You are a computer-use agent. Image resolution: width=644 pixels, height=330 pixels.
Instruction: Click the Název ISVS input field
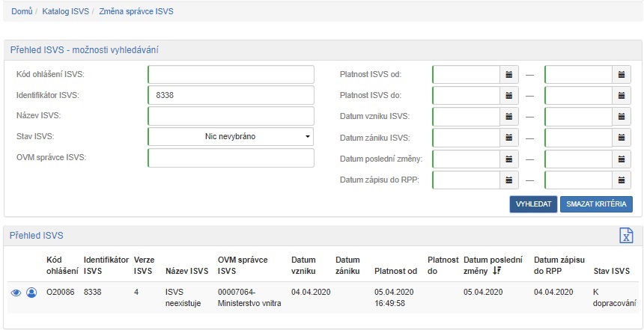pos(231,116)
